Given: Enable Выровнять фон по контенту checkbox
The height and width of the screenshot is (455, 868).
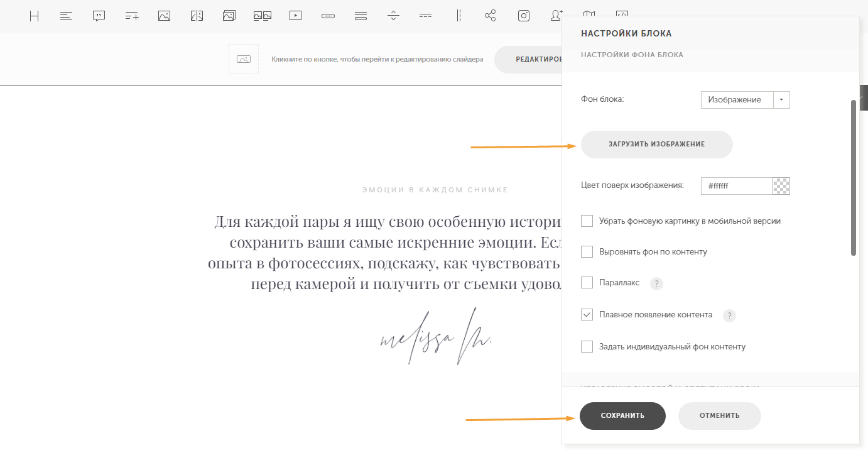Looking at the screenshot, I should coord(587,252).
